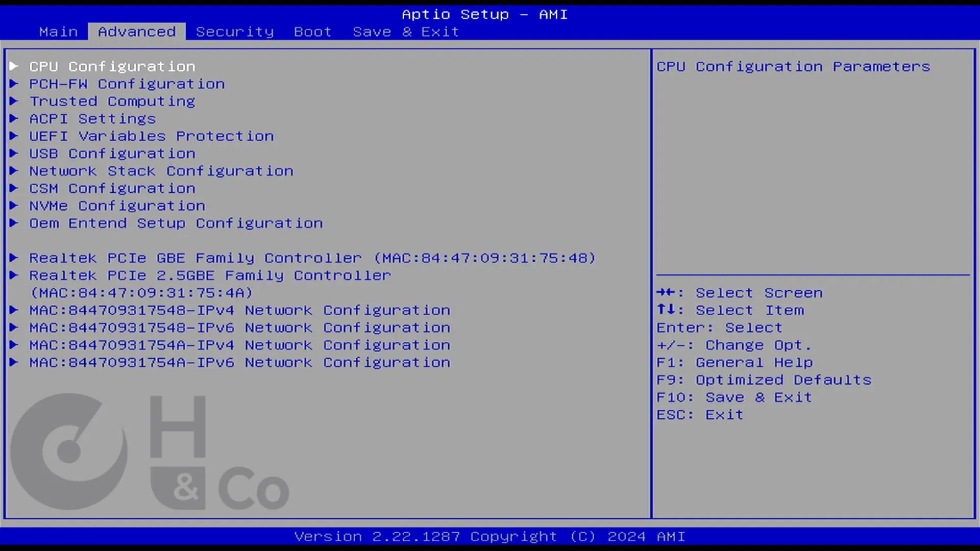Image resolution: width=980 pixels, height=551 pixels.
Task: Open Advanced tab settings
Action: [x=136, y=31]
